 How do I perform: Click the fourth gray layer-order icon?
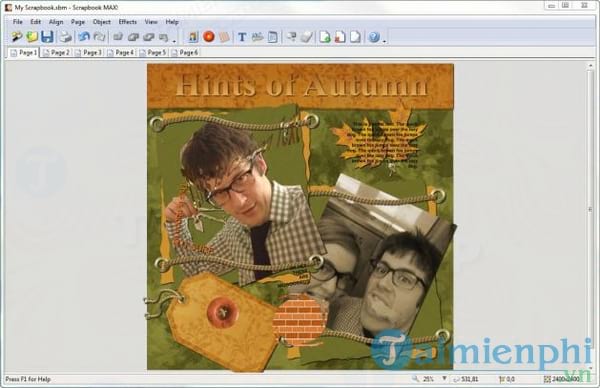tap(163, 37)
